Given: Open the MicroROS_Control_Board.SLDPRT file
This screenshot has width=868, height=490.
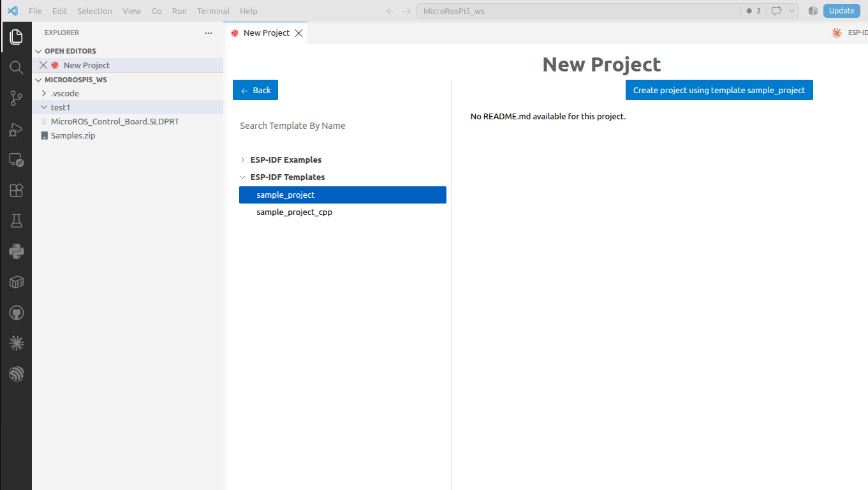Looking at the screenshot, I should (x=128, y=121).
